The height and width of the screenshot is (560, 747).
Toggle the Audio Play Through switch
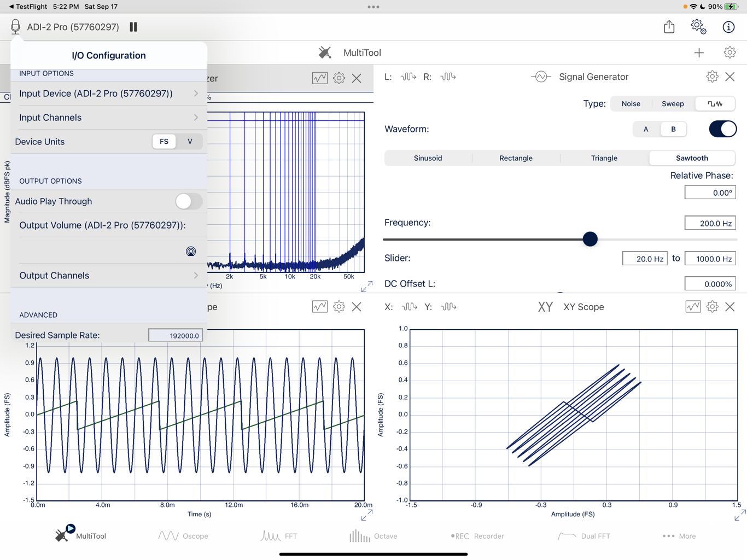189,201
